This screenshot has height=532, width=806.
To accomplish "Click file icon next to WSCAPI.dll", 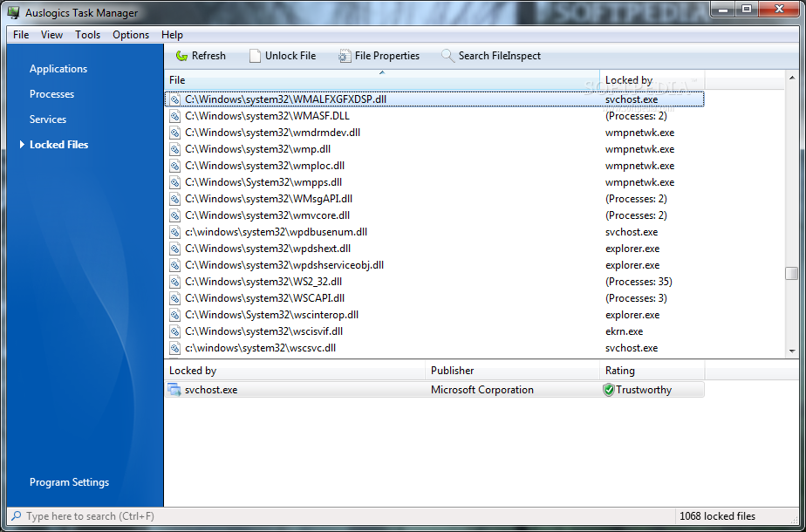I will coord(175,298).
